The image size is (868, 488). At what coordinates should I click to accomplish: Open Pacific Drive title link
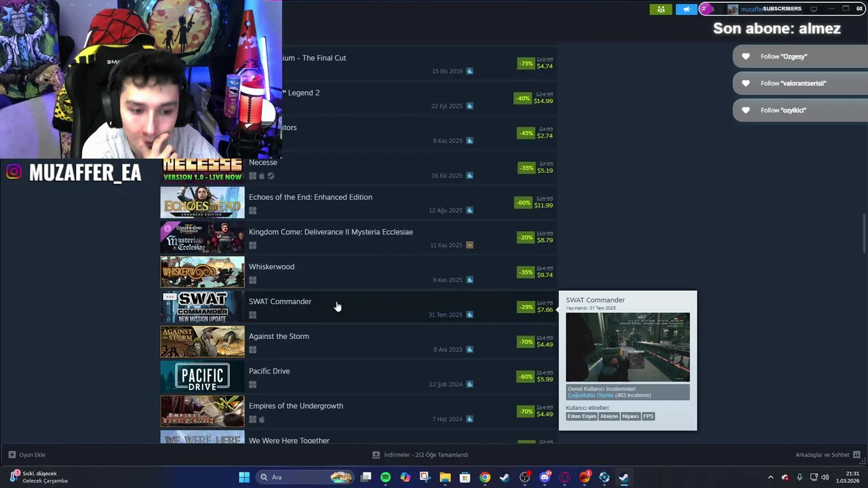click(x=269, y=371)
